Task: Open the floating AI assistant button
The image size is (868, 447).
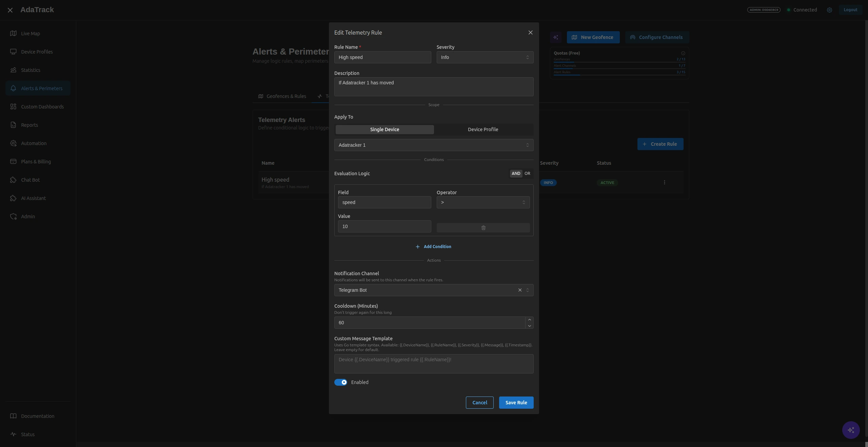Action: pos(851,430)
